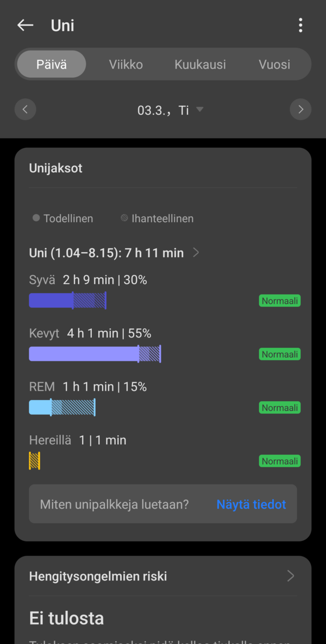326x644 pixels.
Task: Go to the next day with right arrow
Action: tap(300, 109)
